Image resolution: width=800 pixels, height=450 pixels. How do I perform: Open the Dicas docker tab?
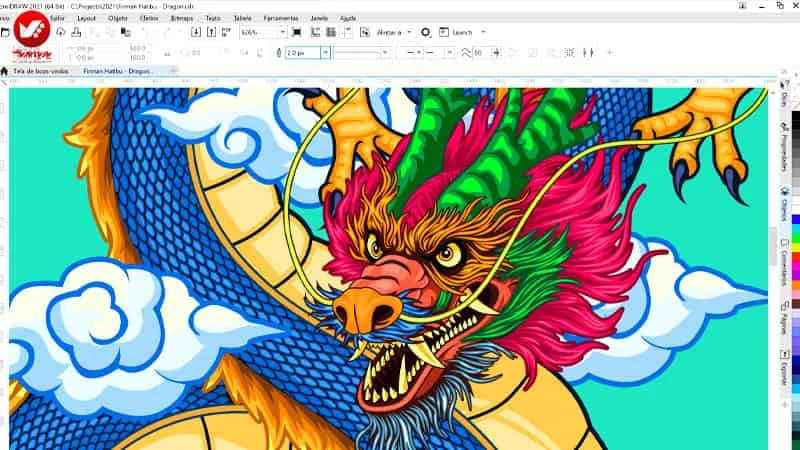click(x=785, y=93)
